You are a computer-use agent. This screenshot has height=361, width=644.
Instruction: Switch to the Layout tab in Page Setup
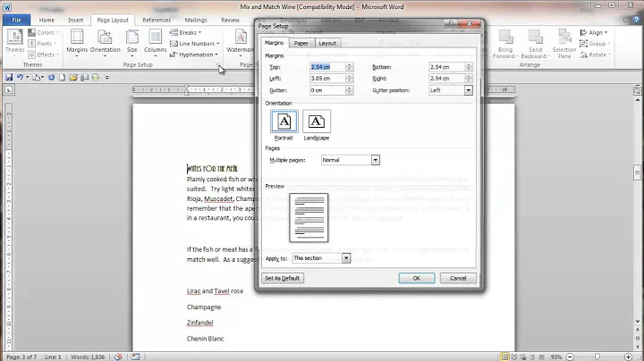327,43
